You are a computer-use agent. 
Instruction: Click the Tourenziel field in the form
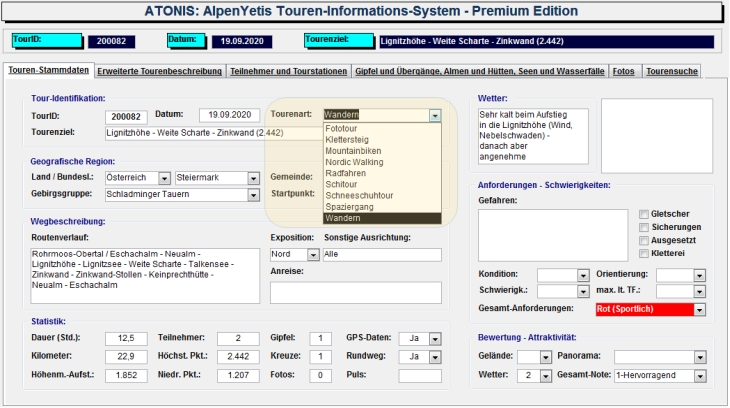(x=214, y=133)
